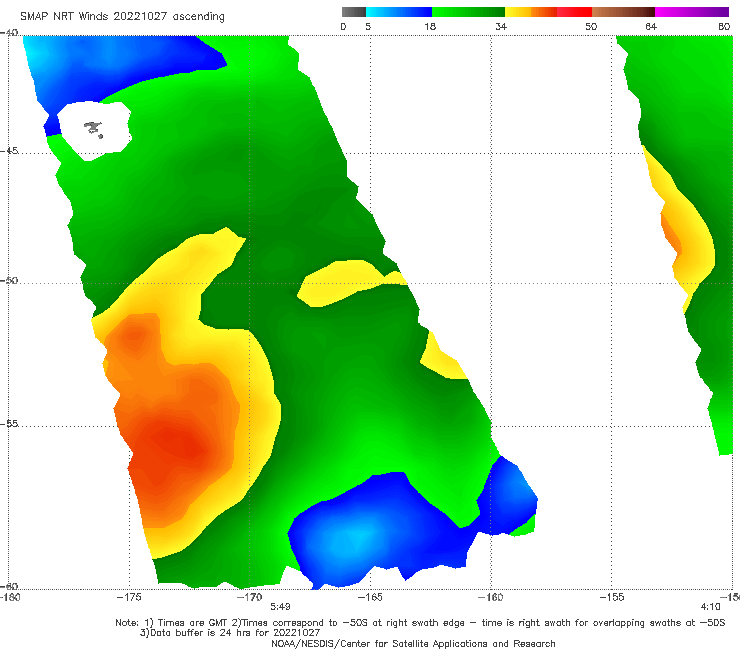Image resolution: width=740 pixels, height=650 pixels.
Task: Click the 'NOAA/NESDIS/Center for Satellite Applications and Research' credit
Action: (x=413, y=644)
